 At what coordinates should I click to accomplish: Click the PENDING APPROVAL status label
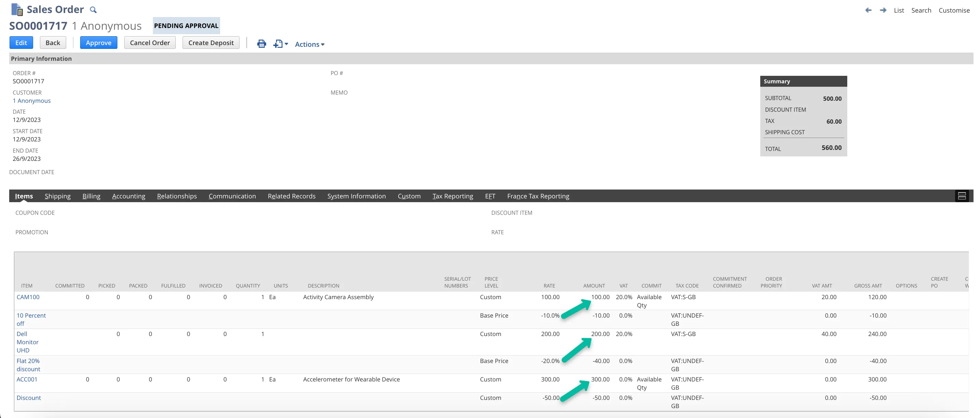(186, 26)
